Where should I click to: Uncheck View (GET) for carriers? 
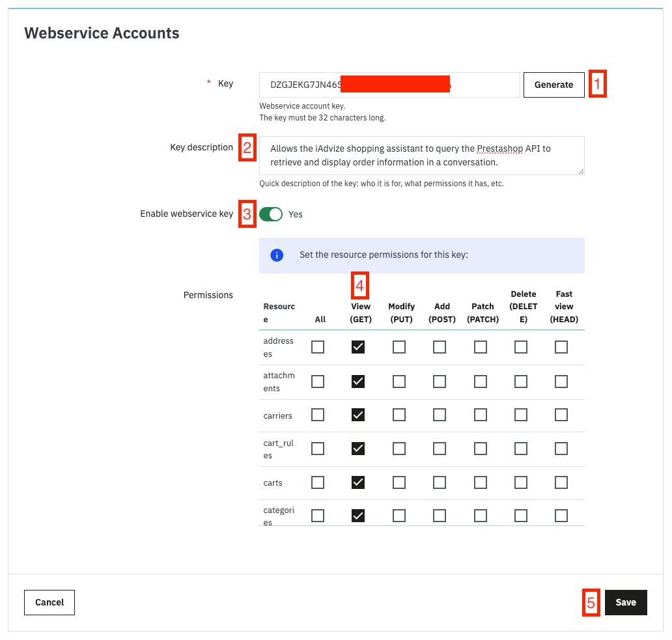click(x=358, y=415)
